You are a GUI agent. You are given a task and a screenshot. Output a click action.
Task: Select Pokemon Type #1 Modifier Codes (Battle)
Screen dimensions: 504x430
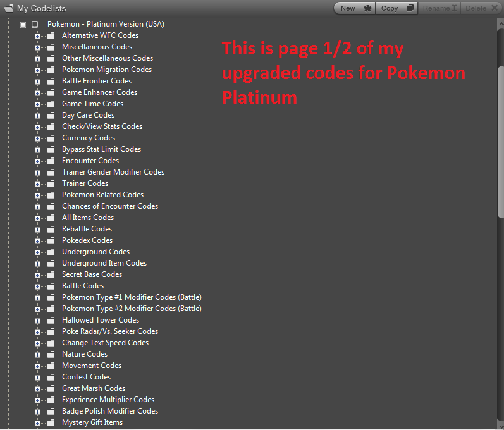click(x=132, y=297)
